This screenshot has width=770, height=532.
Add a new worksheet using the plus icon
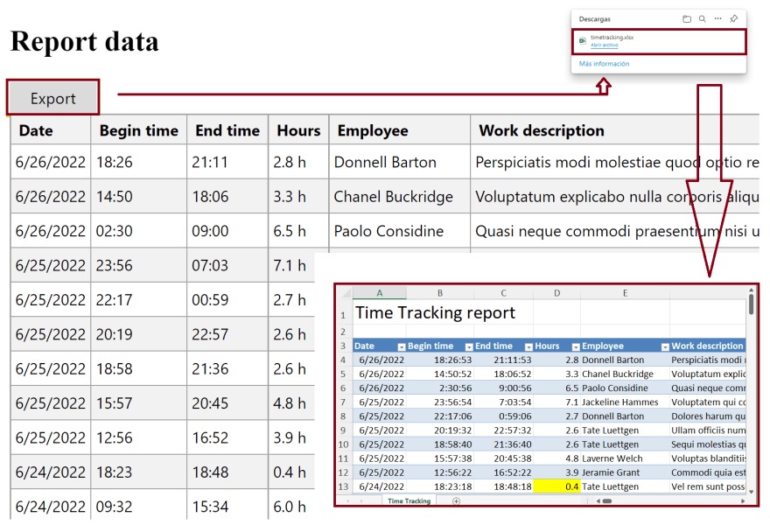pyautogui.click(x=454, y=501)
